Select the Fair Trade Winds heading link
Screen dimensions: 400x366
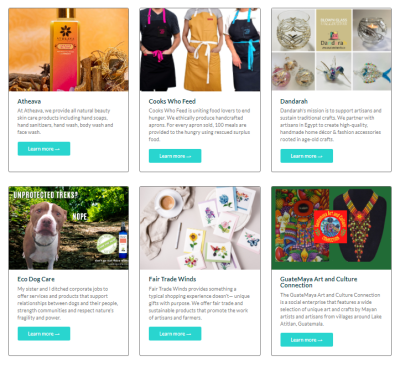pos(172,279)
